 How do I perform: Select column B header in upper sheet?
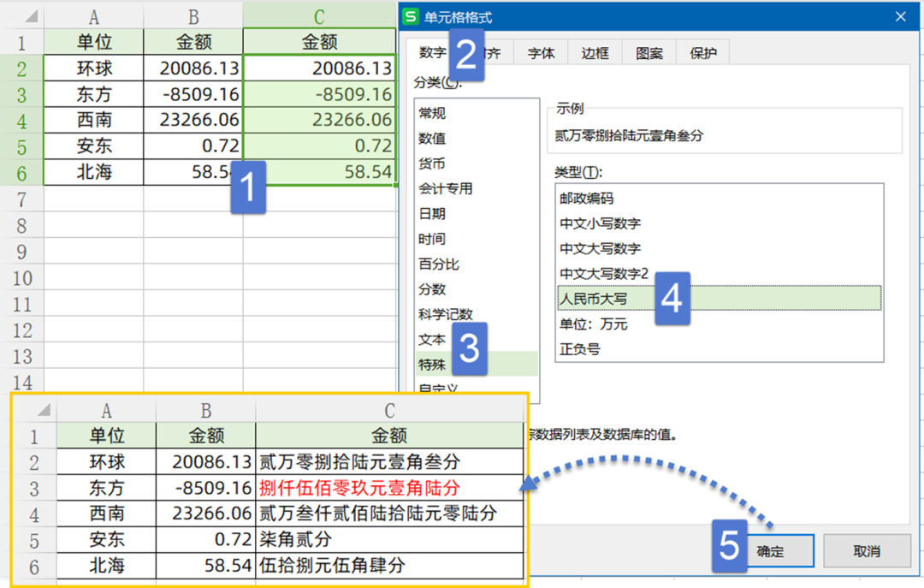tap(193, 16)
